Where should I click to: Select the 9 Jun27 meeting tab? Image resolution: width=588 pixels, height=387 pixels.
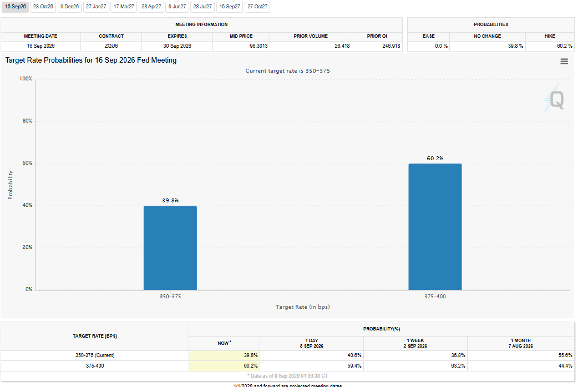pyautogui.click(x=177, y=7)
